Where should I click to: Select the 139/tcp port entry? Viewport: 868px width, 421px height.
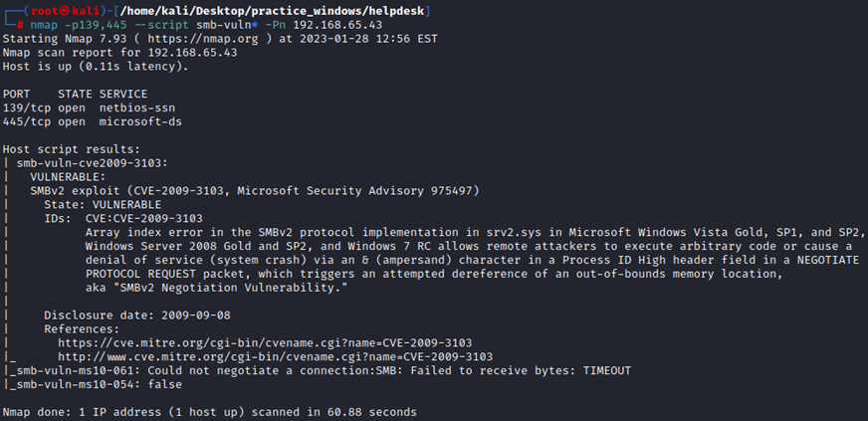[x=24, y=107]
